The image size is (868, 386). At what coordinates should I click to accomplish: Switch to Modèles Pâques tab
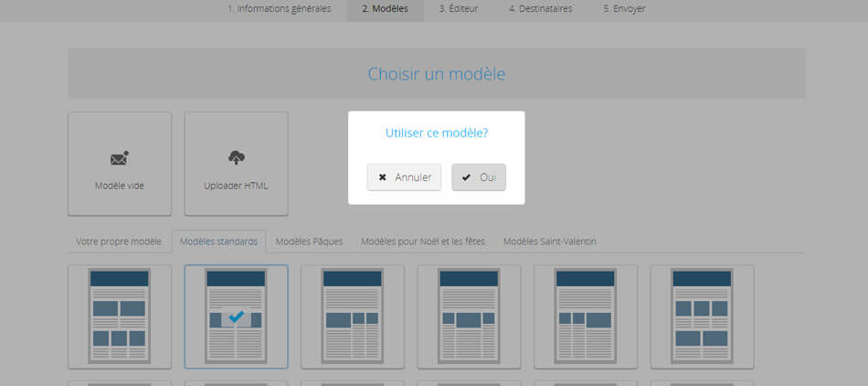pyautogui.click(x=310, y=242)
